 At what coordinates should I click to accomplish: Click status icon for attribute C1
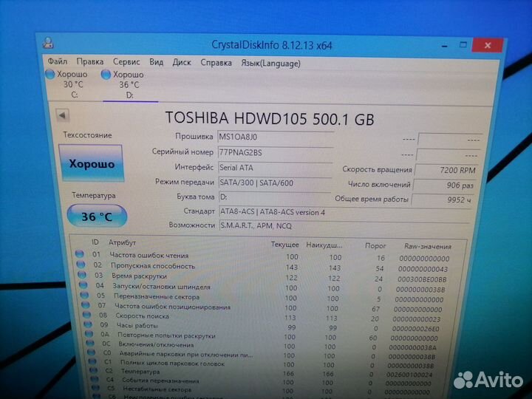92,361
